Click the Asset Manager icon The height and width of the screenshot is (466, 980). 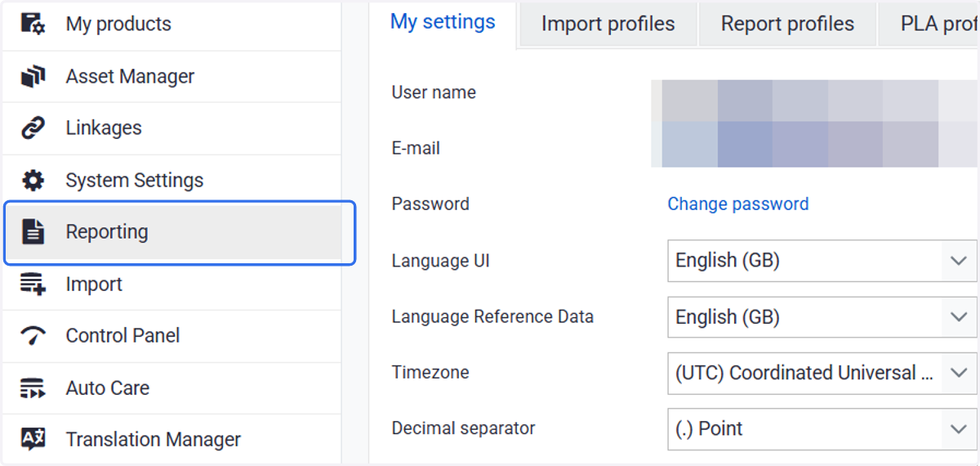click(x=33, y=77)
